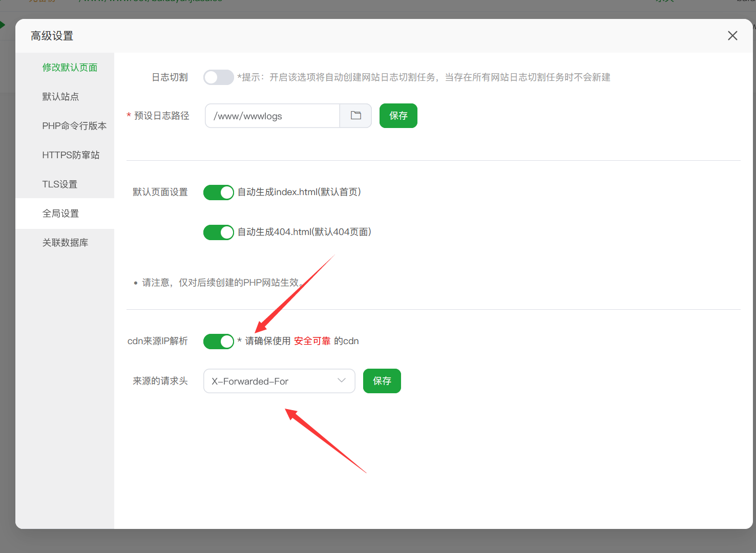Toggle cdn来源IP解析 switch off
The image size is (756, 553).
[219, 341]
